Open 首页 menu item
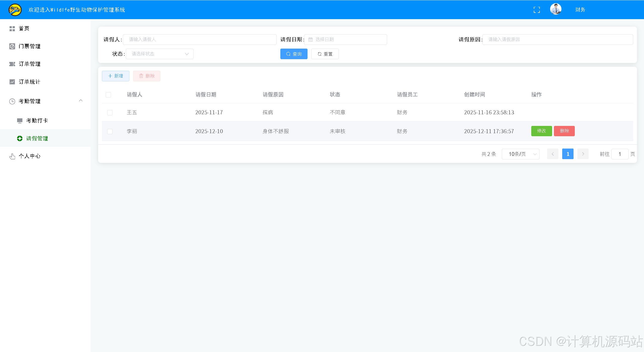Viewport: 644px width, 352px height. [45, 28]
